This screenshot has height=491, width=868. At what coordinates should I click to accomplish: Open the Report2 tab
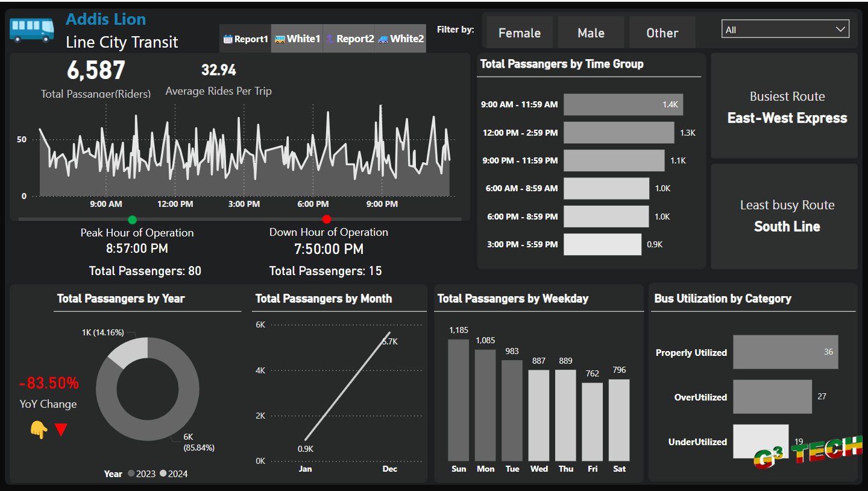click(349, 39)
